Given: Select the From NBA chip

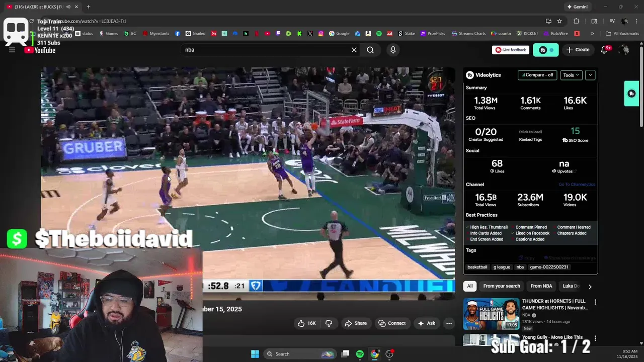Looking at the screenshot, I should (541, 286).
